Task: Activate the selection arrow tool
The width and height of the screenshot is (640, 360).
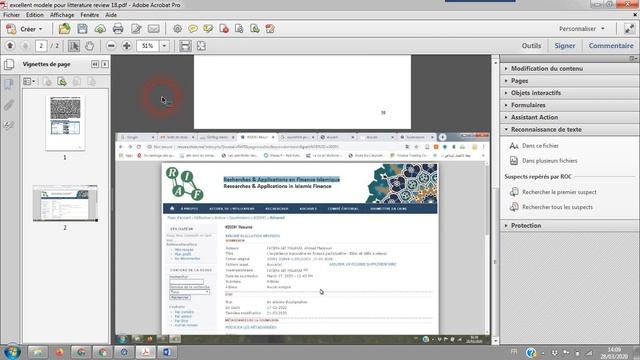Action: (x=74, y=46)
